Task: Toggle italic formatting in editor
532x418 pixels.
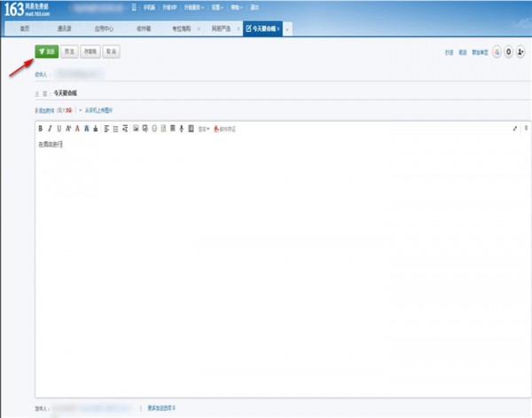Action: click(x=50, y=129)
